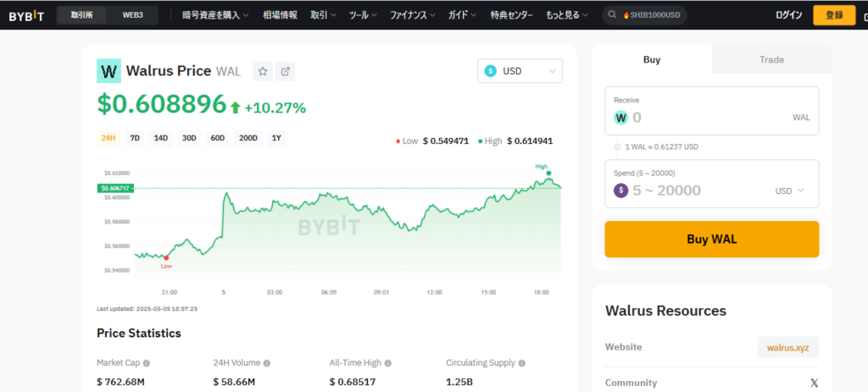Click the Receive WAL amount field
Viewport: 868px width, 392px height.
(x=708, y=118)
